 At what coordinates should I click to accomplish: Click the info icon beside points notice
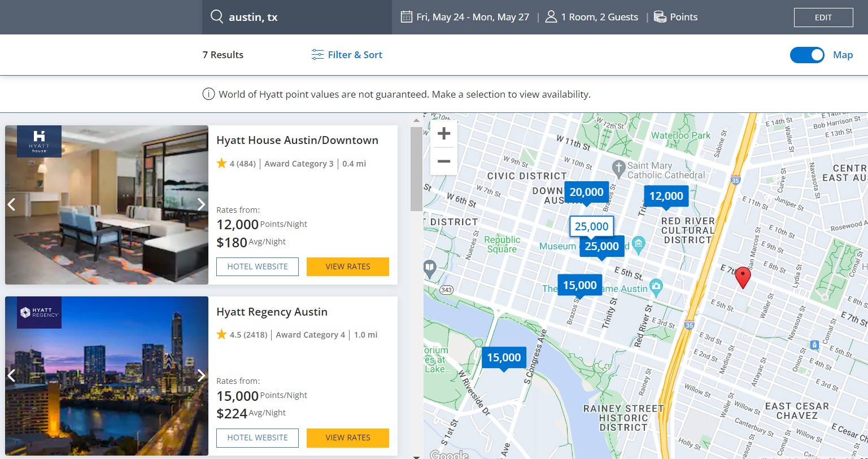(x=208, y=94)
